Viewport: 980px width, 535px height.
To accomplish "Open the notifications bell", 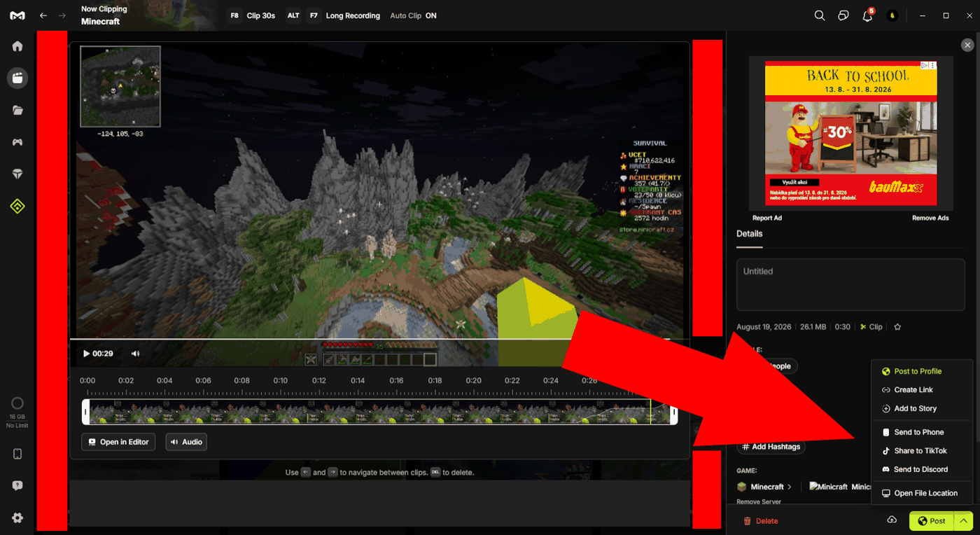I will coord(867,15).
